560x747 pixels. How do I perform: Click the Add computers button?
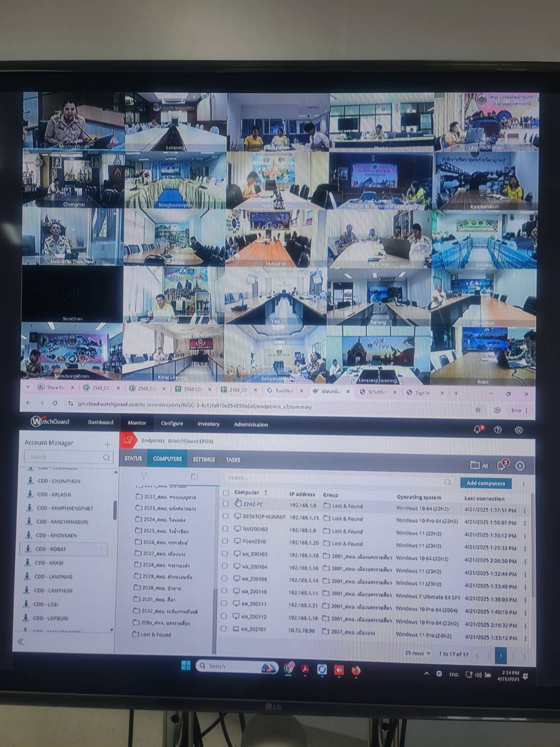click(x=485, y=484)
